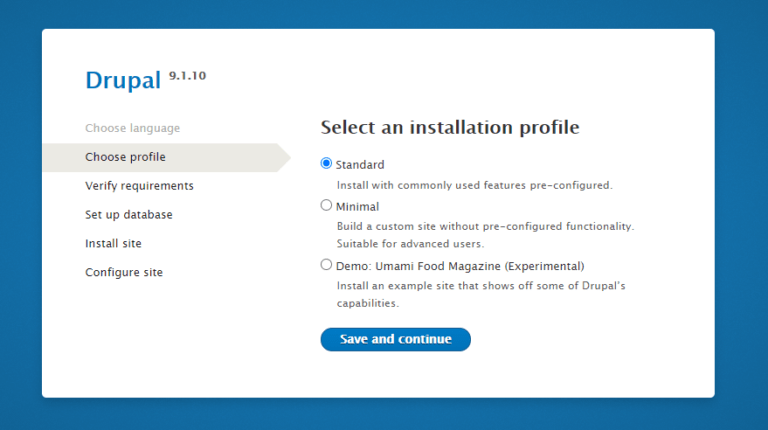Click the Build a custom site description

click(x=485, y=227)
